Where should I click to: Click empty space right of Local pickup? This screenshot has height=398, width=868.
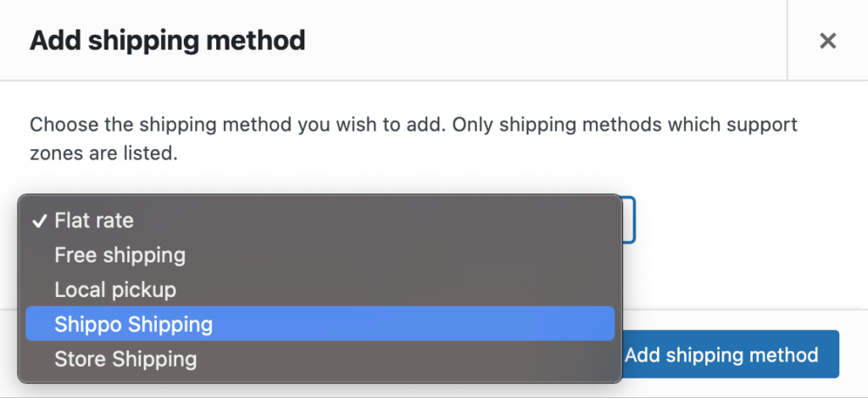click(407, 289)
